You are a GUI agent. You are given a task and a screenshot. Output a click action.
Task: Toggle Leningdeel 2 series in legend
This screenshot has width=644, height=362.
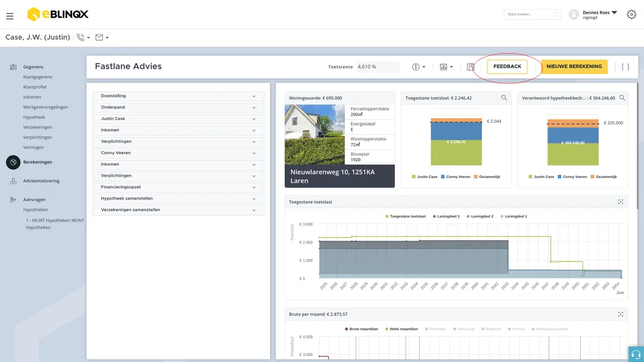pos(480,216)
